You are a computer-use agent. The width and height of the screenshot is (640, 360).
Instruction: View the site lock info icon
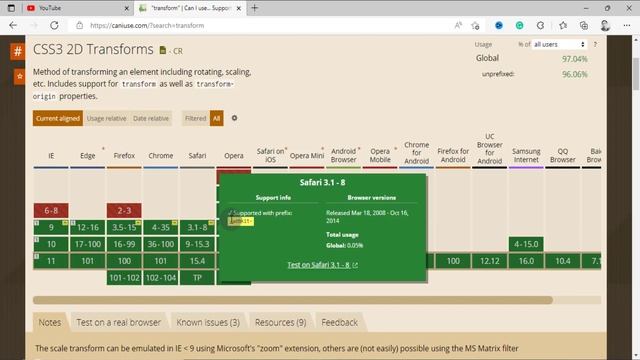(80, 25)
